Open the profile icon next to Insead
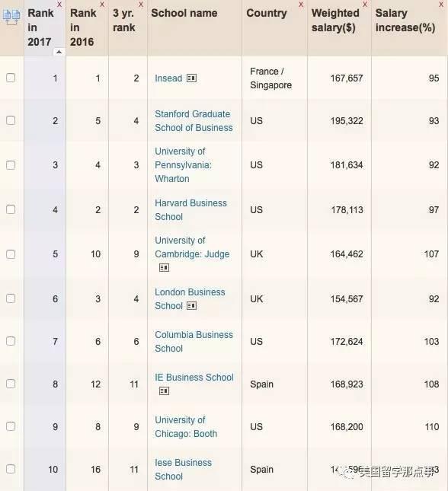 pos(191,78)
